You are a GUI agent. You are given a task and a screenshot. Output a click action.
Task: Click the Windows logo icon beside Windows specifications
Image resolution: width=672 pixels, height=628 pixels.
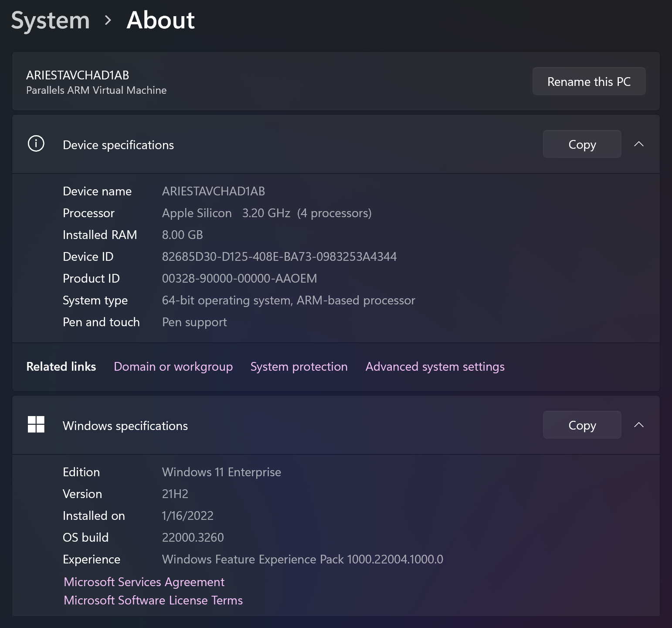tap(36, 424)
